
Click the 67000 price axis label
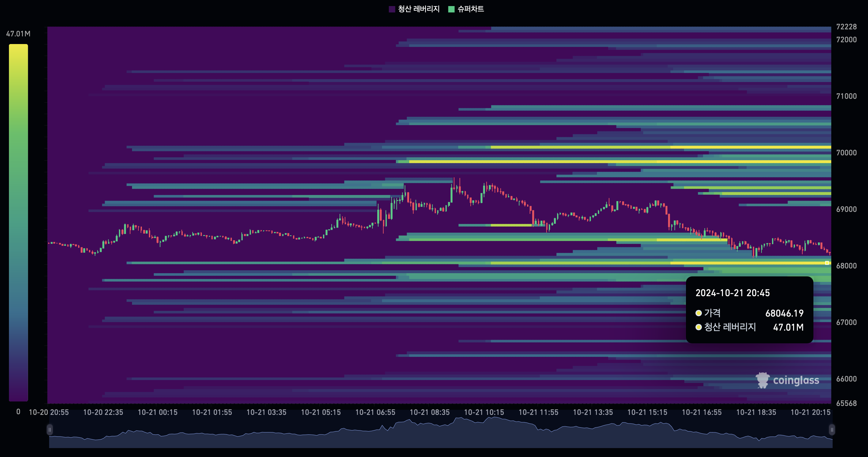tap(846, 322)
